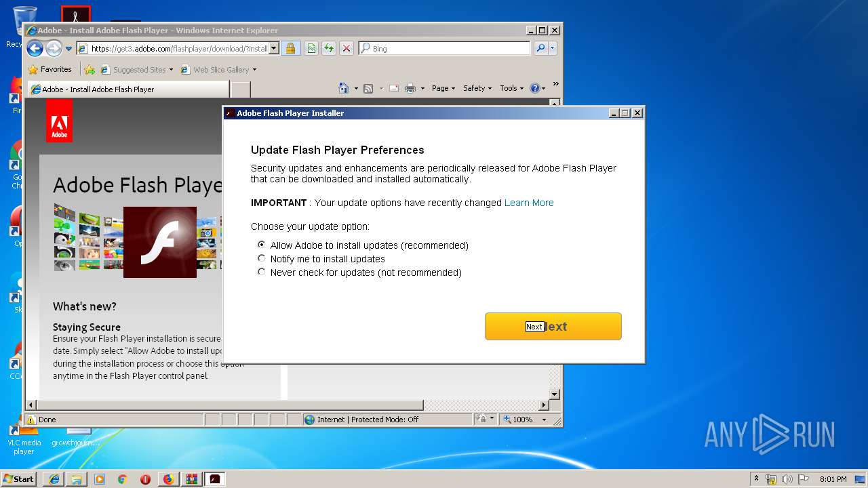The image size is (868, 488).
Task: Open Firefox from the taskbar
Action: pyautogui.click(x=168, y=479)
